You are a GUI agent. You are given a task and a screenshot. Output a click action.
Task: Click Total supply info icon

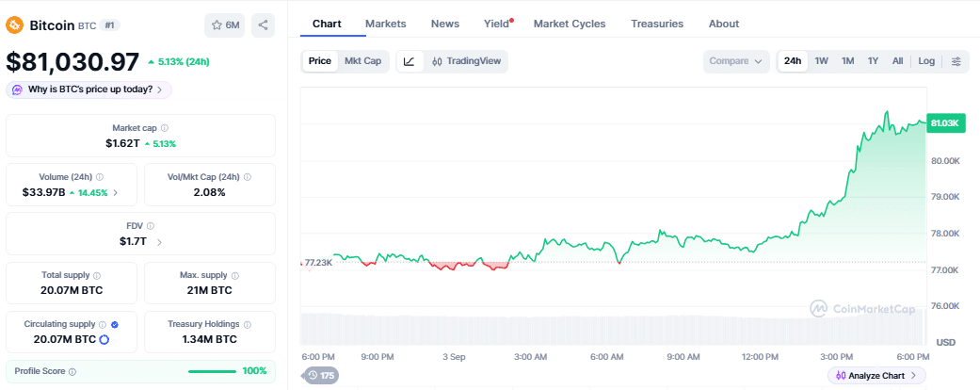tap(97, 275)
